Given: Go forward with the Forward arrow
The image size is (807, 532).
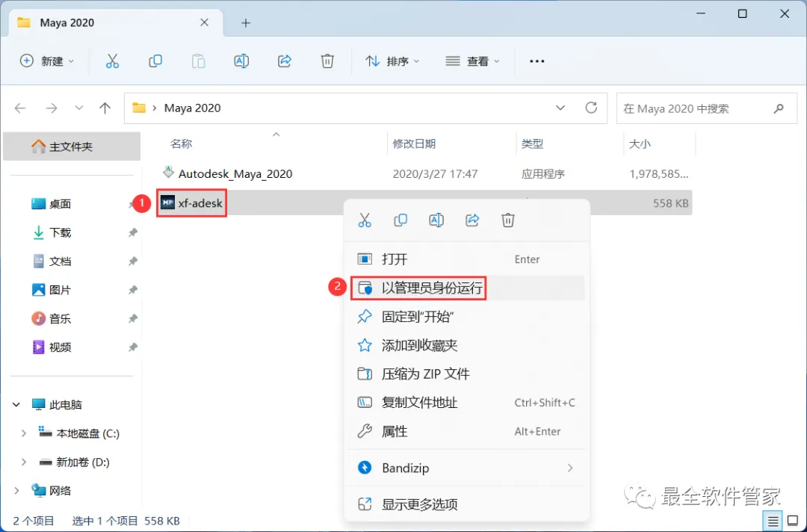Looking at the screenshot, I should coord(52,108).
